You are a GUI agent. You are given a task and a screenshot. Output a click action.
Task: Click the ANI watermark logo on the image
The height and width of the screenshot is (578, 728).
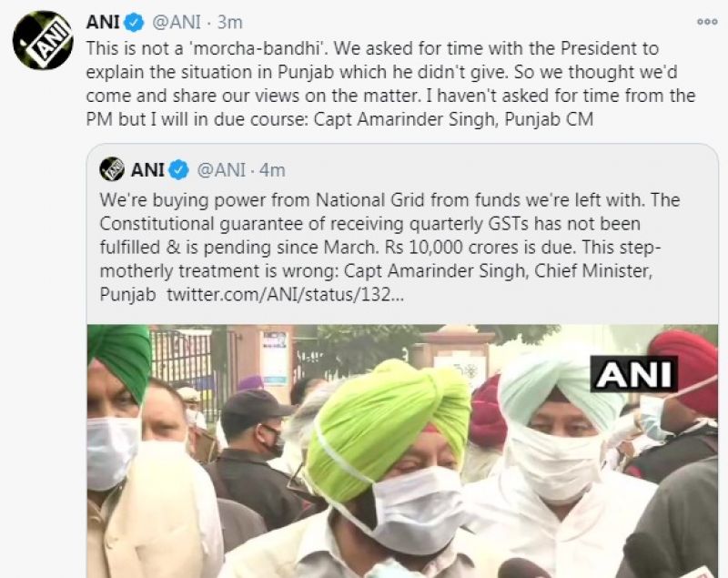(633, 374)
